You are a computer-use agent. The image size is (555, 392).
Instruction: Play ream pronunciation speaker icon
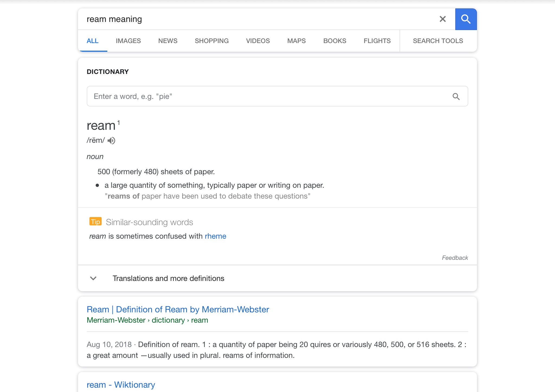coord(111,141)
